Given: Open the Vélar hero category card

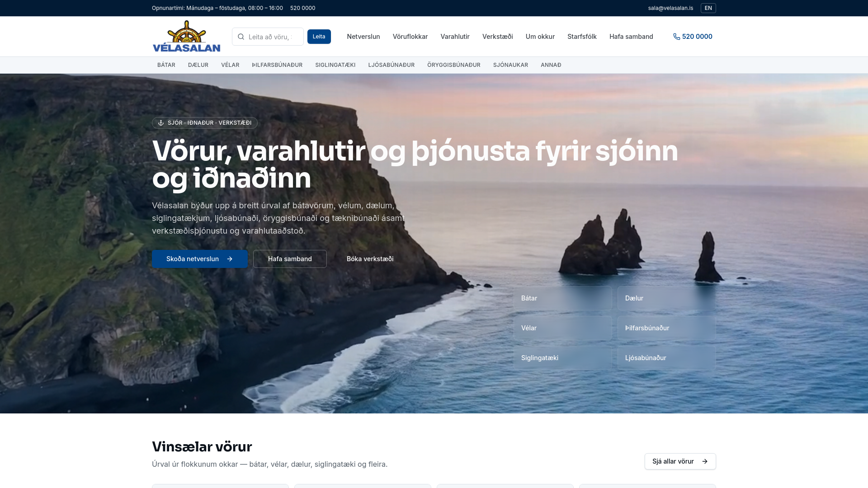Looking at the screenshot, I should pos(562,328).
